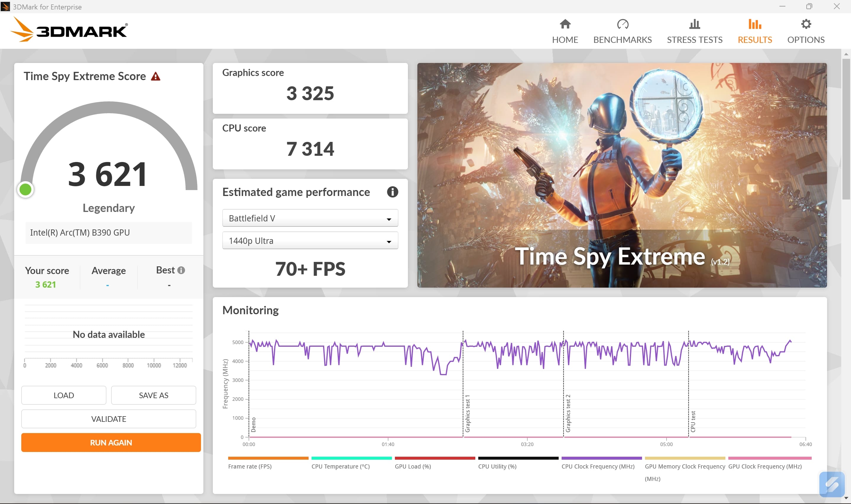Click the vertical scrollbar down arrow
Screen dimensions: 851x504
tap(846, 498)
